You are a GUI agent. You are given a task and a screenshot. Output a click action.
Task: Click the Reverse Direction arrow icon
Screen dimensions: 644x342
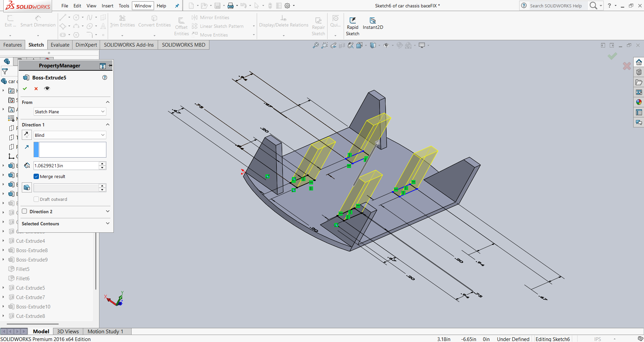[27, 135]
